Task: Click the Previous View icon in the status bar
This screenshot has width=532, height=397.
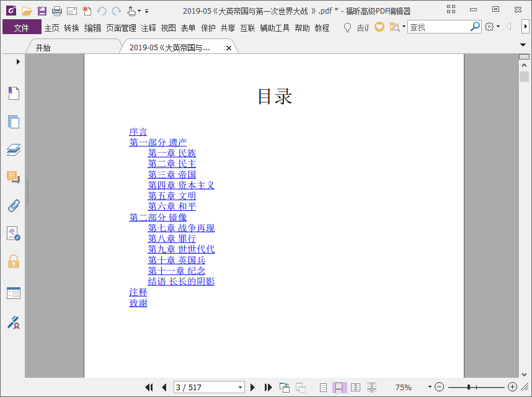Action: pos(285,387)
